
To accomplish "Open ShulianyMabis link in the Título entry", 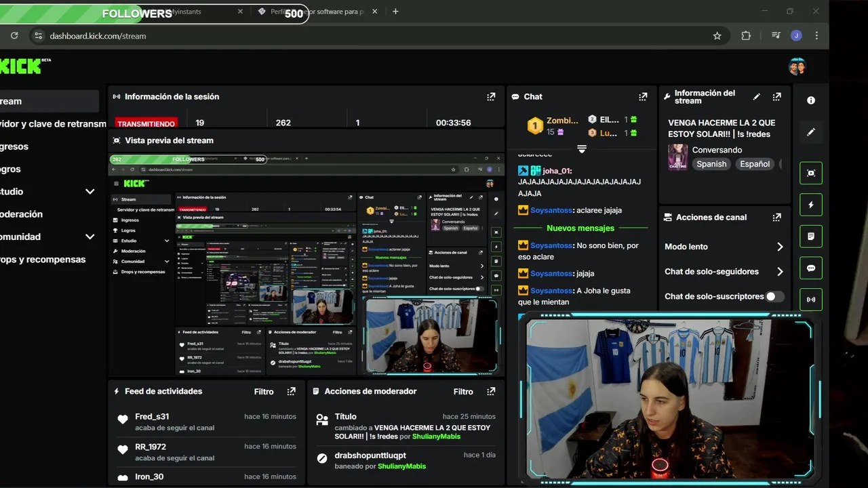I will coord(436,436).
